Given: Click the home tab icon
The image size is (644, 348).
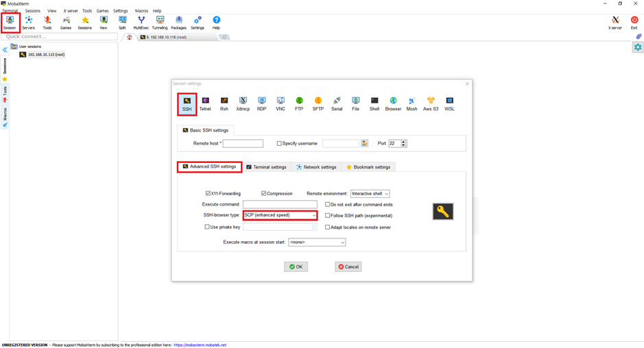Looking at the screenshot, I should pos(130,37).
